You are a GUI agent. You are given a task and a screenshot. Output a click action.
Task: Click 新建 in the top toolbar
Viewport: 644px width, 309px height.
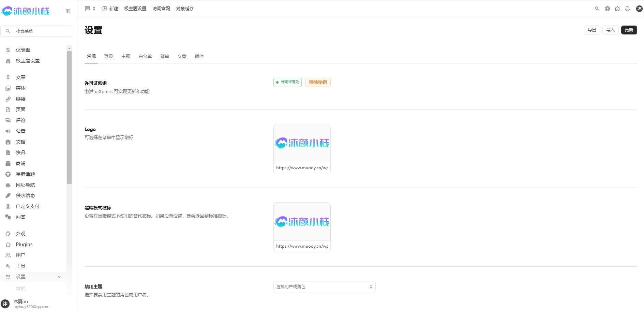110,9
